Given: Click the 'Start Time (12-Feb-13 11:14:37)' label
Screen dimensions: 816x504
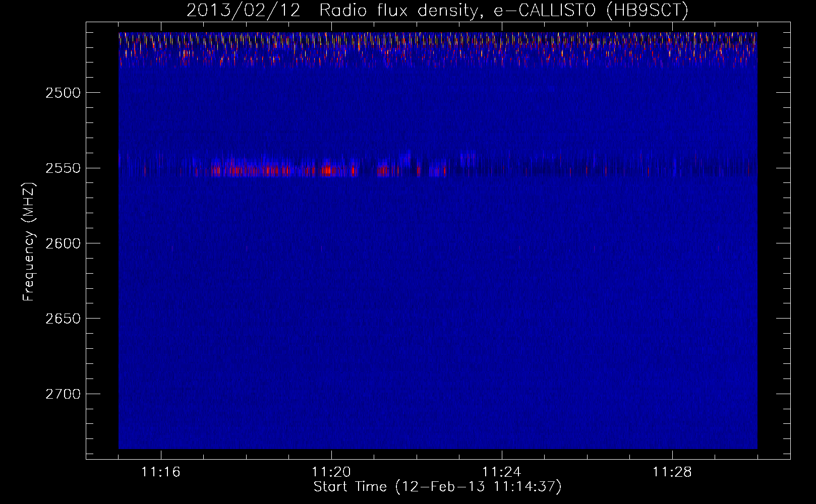Looking at the screenshot, I should point(437,487).
